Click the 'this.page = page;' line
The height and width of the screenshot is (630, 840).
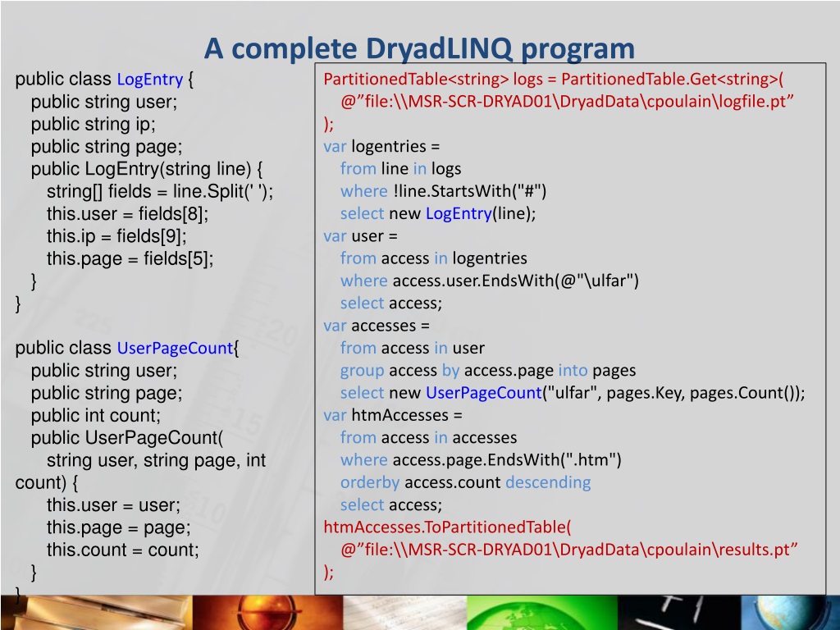tap(118, 527)
